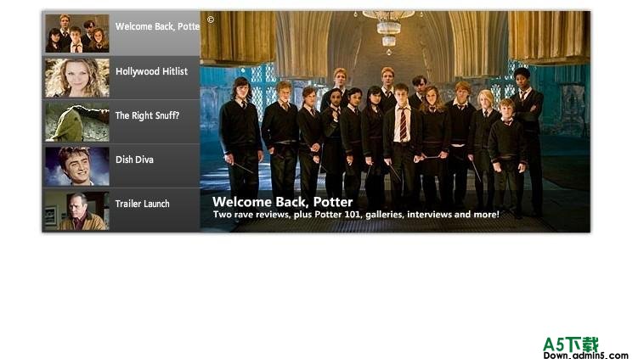Switch to the Hollywood Hitlist tab label
Screen dimensions: 638x364
click(151, 71)
